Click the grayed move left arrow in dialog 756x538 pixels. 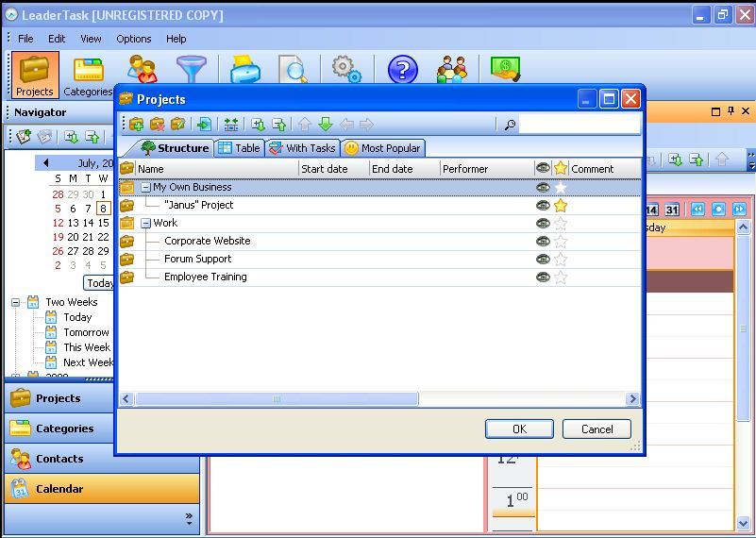346,125
